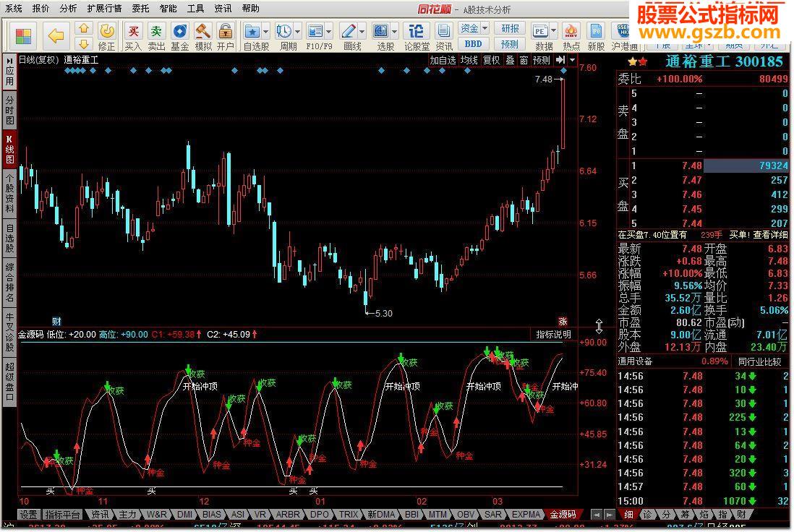Viewport: 794px width, 532px height.
Task: Switch to 分时图 sidebar tab
Action: coord(9,111)
